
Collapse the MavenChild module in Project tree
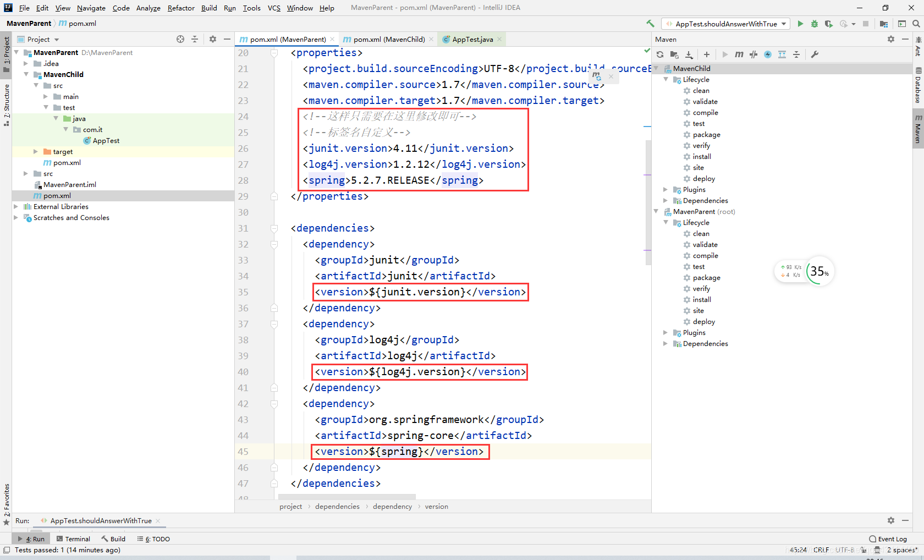pos(26,74)
